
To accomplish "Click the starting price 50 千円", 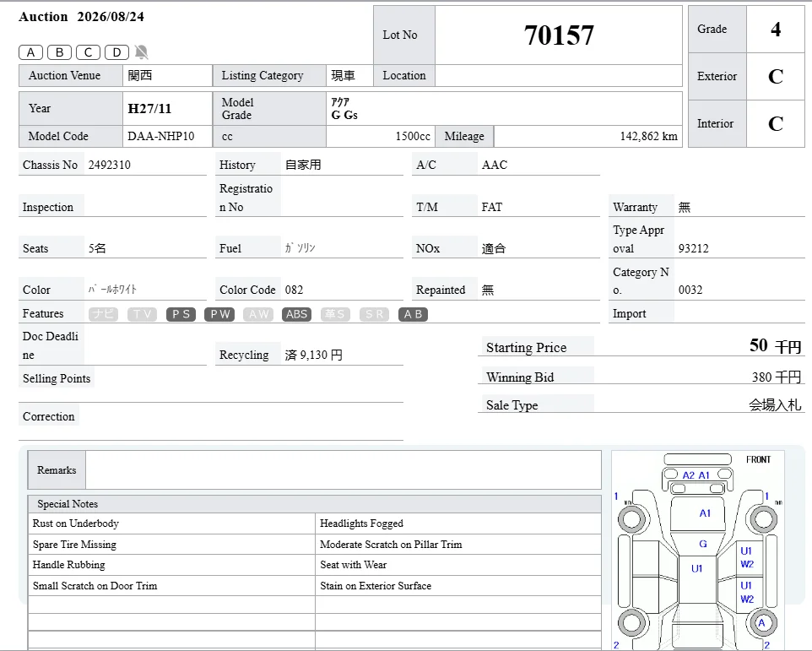I will click(x=775, y=346).
